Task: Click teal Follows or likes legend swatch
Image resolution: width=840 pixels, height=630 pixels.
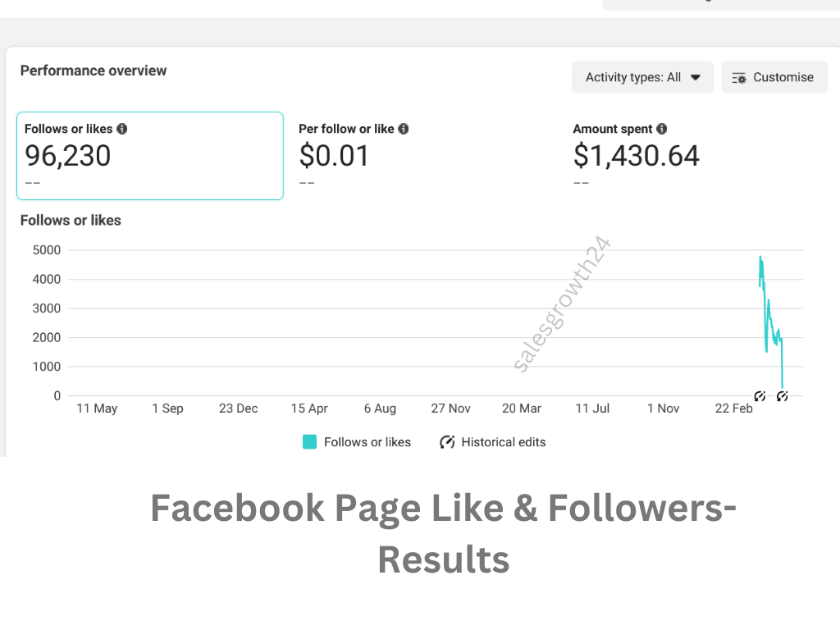Action: [x=309, y=442]
